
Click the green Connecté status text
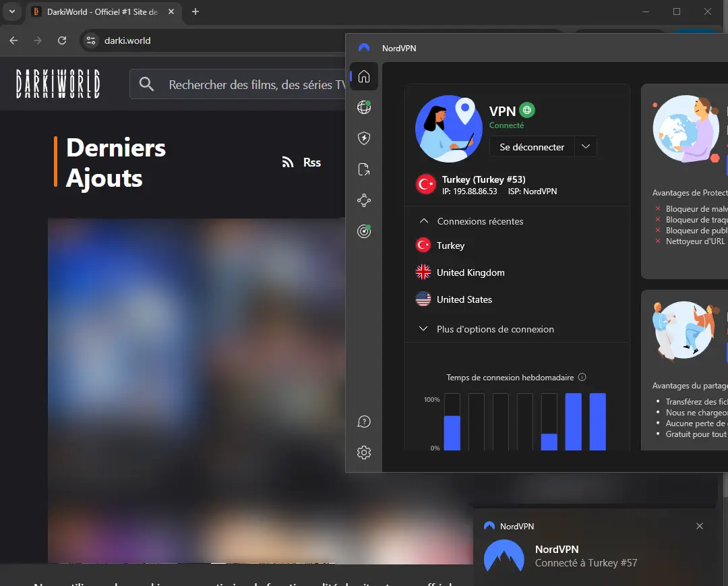coord(506,125)
